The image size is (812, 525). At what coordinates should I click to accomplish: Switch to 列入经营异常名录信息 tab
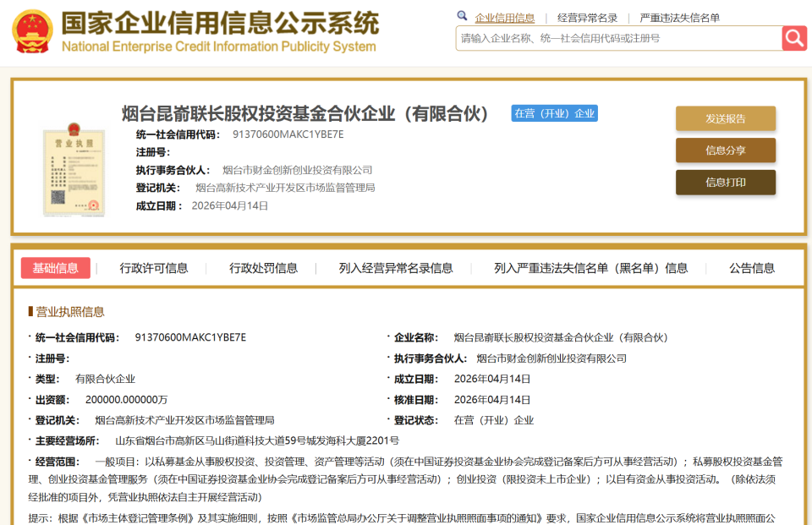point(396,268)
